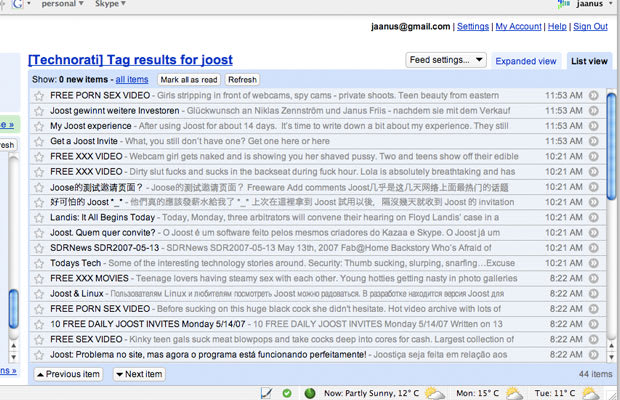620x400 pixels.
Task: Open the 'Skype' bookmarks dropdown
Action: coord(110,4)
